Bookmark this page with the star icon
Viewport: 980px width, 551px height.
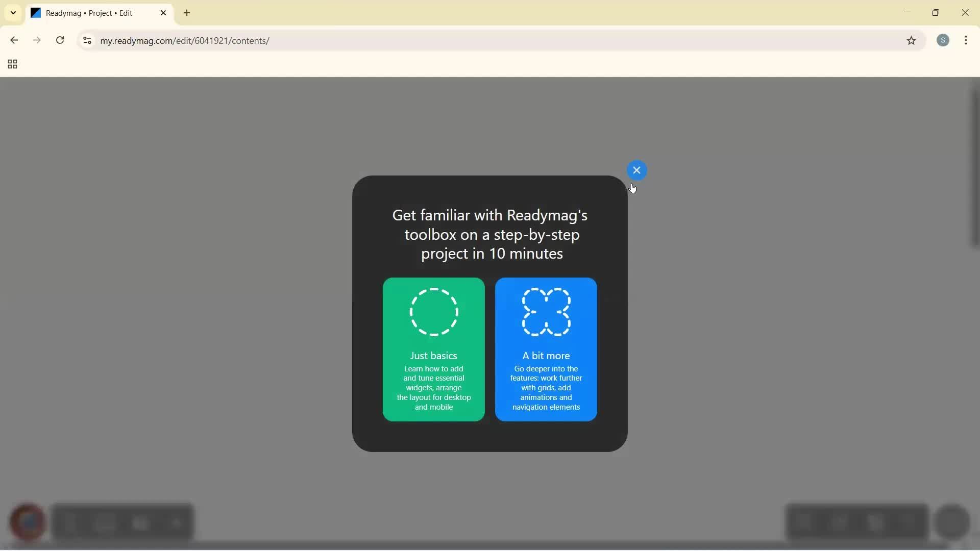point(912,40)
